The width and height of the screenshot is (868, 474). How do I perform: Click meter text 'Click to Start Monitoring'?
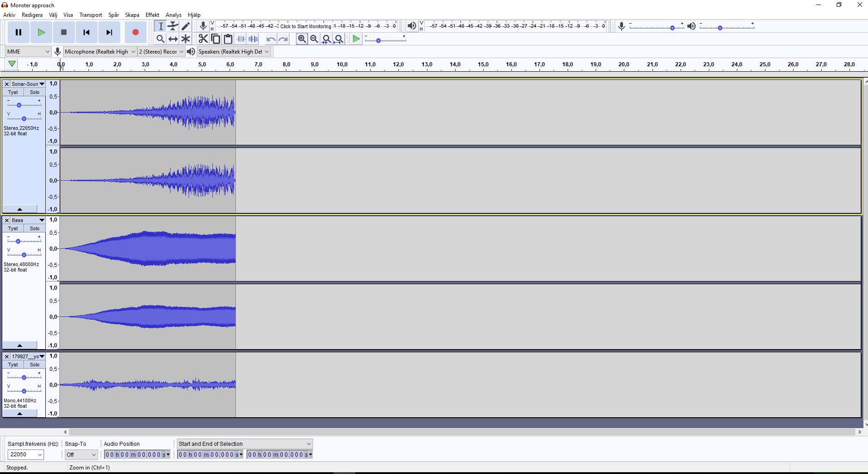(305, 26)
